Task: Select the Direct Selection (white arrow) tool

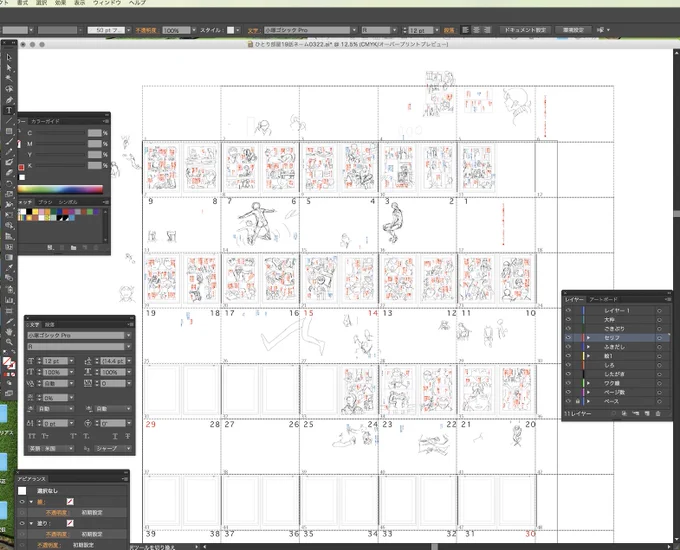Action: (9, 68)
